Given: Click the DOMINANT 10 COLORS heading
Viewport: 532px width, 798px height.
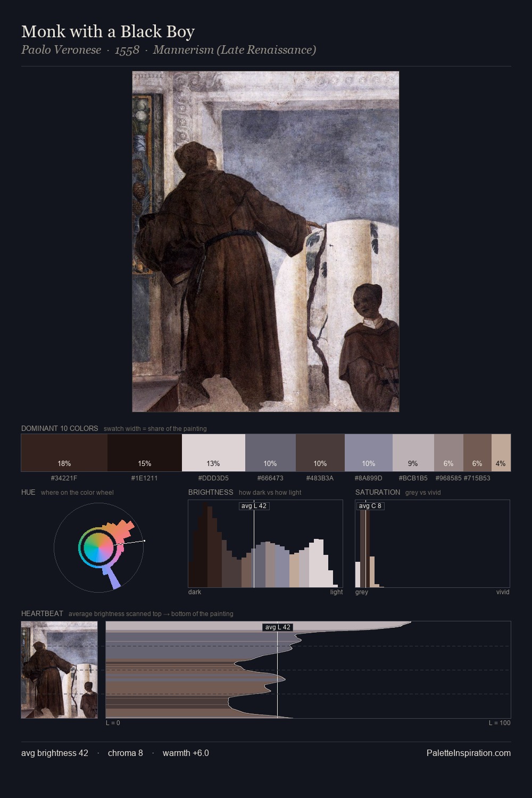Looking at the screenshot, I should (x=60, y=428).
